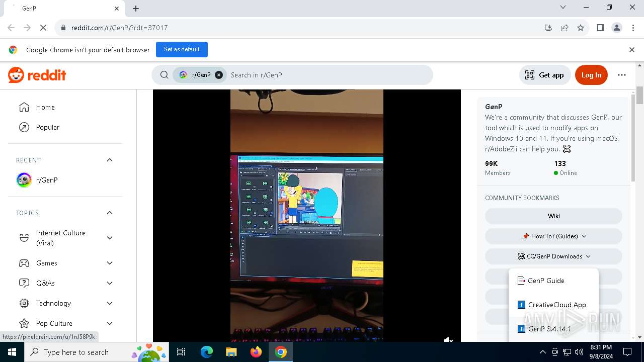Screen dimensions: 644x362
Task: Open the How To? (Guides) dropdown
Action: (553, 236)
